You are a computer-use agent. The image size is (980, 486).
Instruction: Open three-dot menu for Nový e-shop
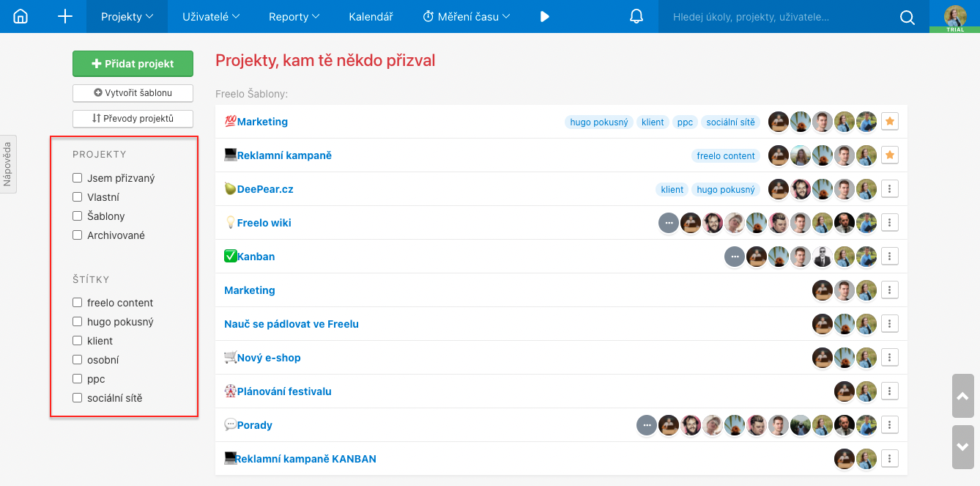[x=889, y=358]
